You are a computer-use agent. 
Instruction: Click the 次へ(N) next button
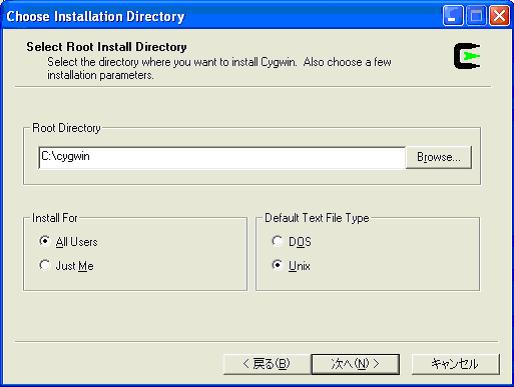pos(355,364)
